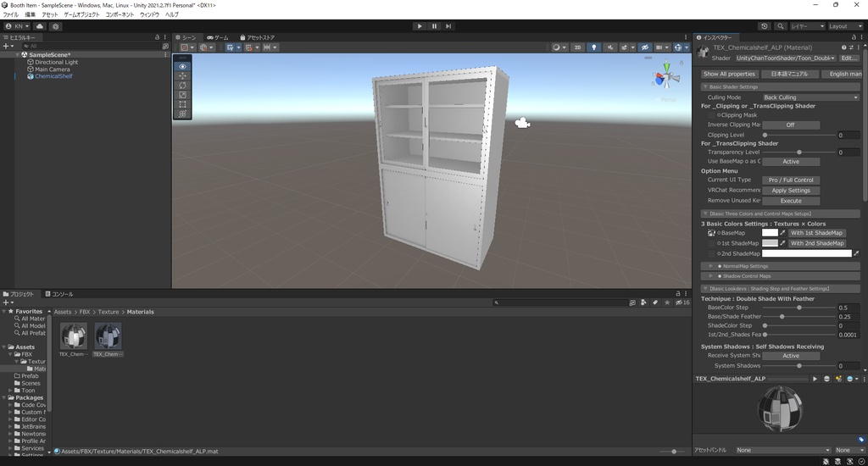Click the Play button
This screenshot has width=868, height=466.
coord(420,26)
